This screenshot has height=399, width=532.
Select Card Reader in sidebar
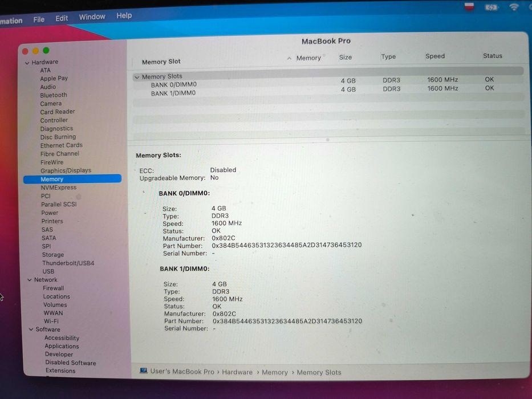[x=58, y=112]
